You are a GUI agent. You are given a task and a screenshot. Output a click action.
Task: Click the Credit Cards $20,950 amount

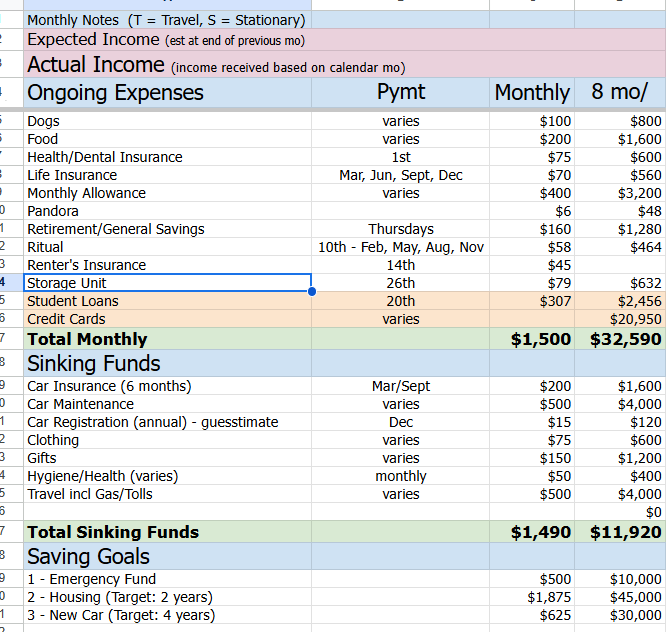626,319
